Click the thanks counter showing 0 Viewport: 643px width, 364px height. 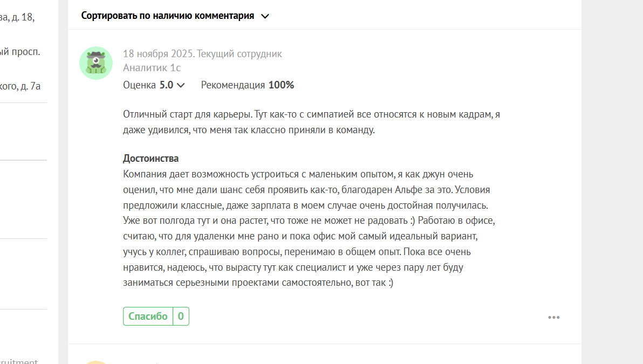click(181, 317)
